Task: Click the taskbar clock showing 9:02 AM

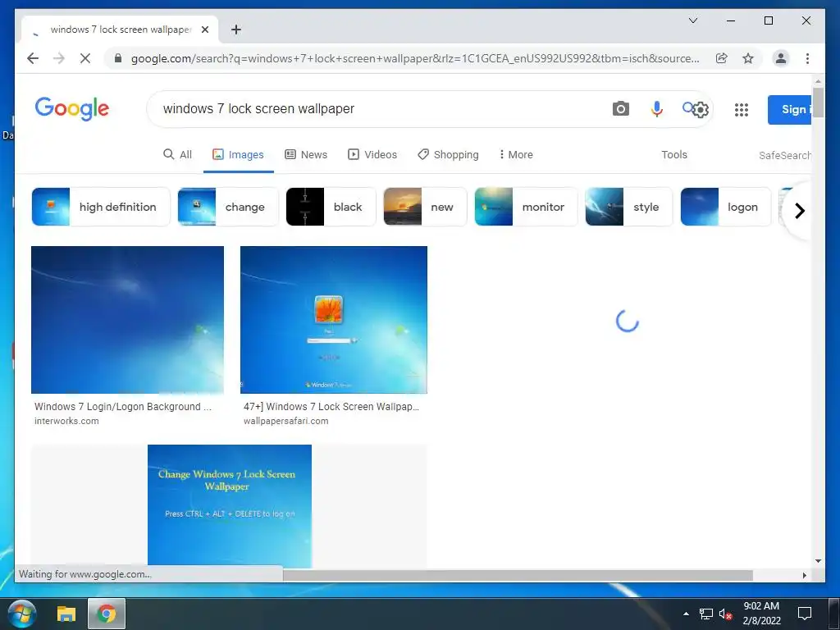Action: point(761,614)
